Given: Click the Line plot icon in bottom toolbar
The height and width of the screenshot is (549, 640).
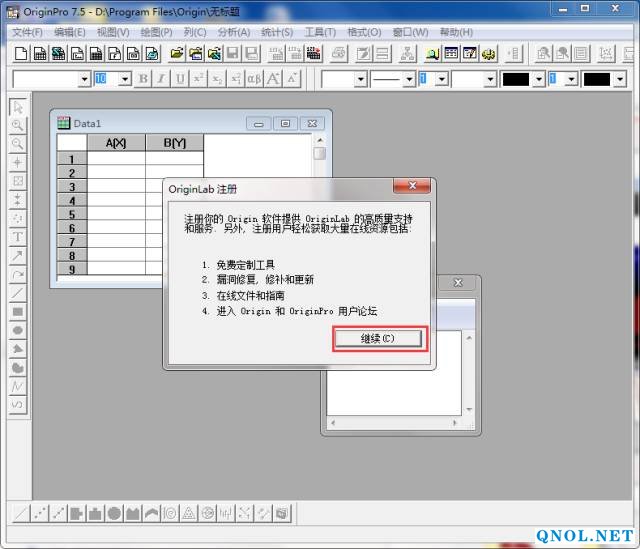Looking at the screenshot, I should point(21,513).
